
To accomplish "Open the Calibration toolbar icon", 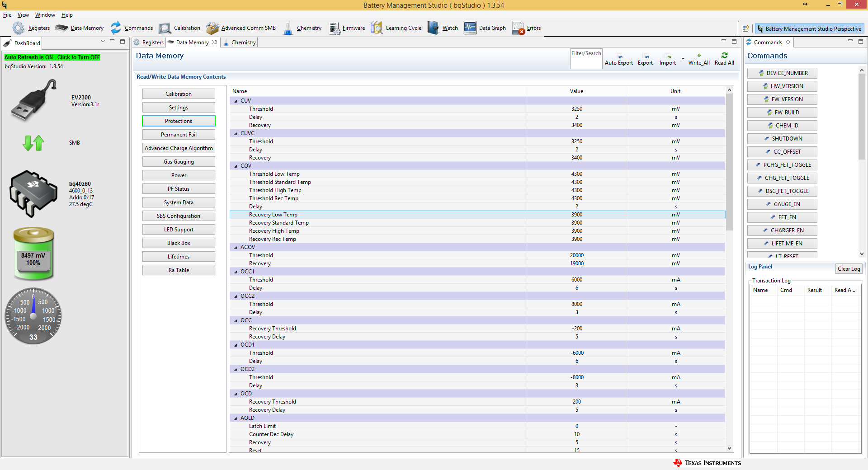I will pyautogui.click(x=165, y=28).
